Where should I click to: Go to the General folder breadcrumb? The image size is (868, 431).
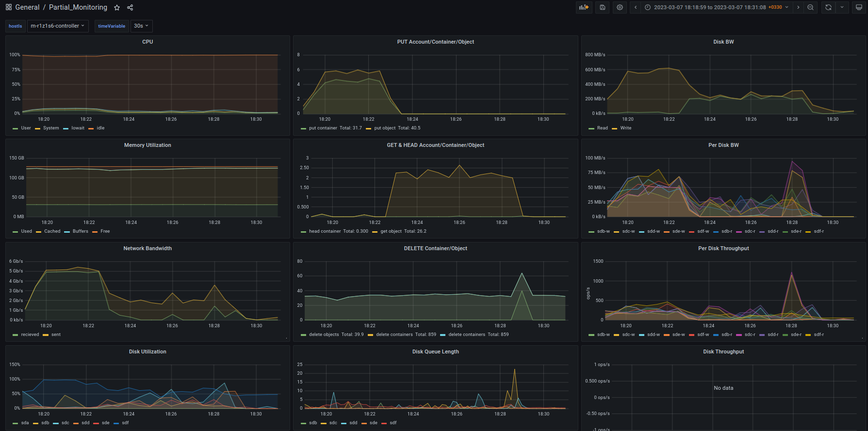coord(27,7)
